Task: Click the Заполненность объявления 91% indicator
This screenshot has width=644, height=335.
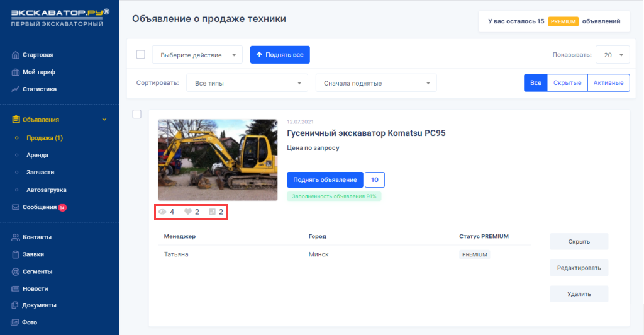Action: [335, 196]
